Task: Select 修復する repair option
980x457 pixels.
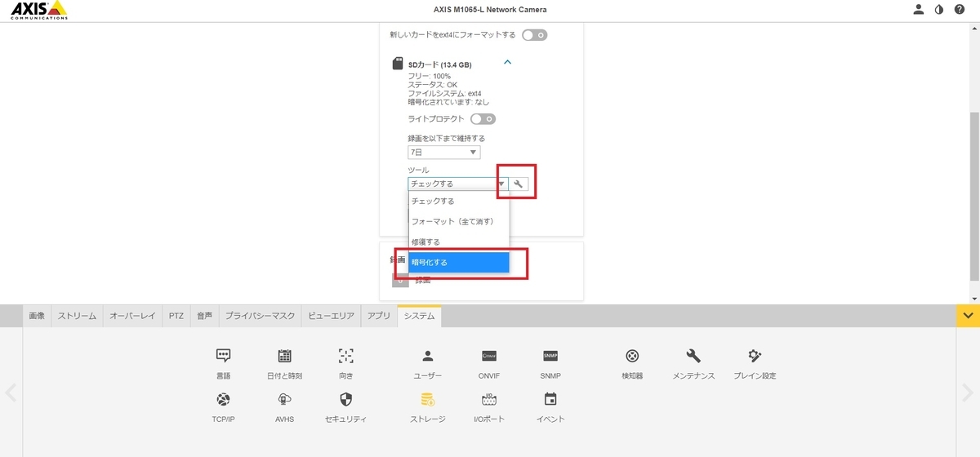Action: 459,242
